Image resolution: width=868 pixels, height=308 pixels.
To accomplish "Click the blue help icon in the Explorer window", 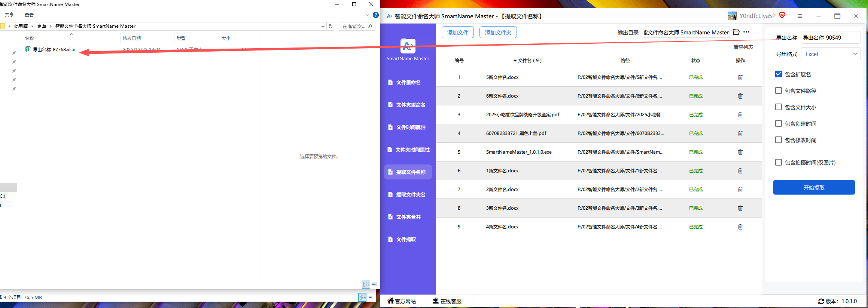I will tap(376, 15).
